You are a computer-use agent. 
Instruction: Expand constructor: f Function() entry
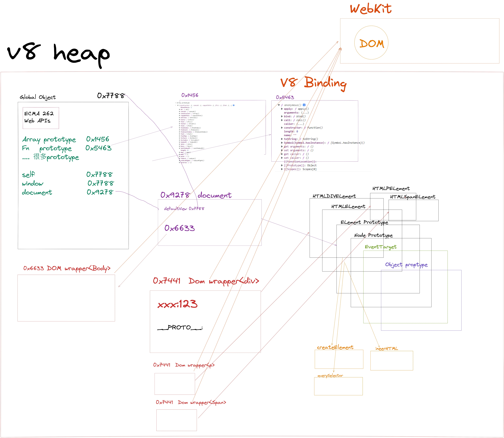pos(282,128)
